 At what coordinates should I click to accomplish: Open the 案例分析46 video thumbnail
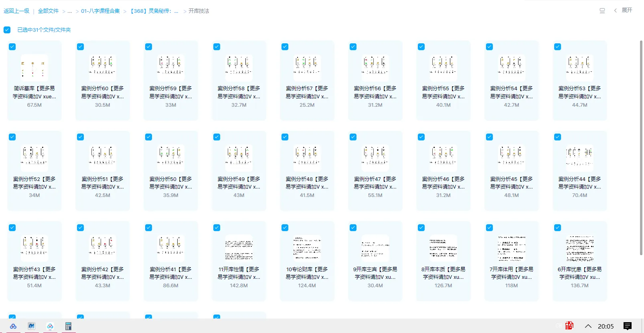pos(444,158)
